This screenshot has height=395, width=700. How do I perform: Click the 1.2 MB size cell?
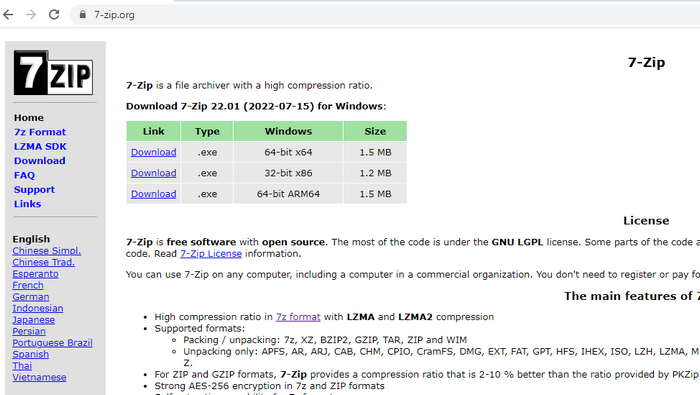pos(375,173)
